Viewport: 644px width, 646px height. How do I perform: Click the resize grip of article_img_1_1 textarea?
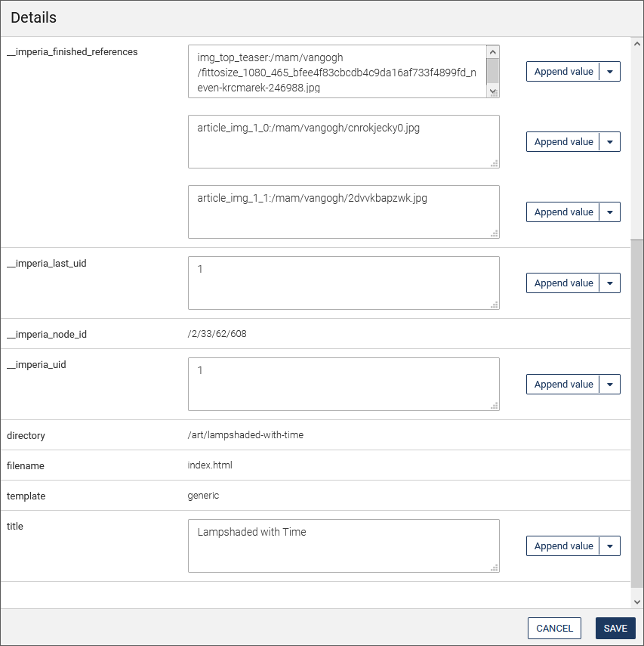pyautogui.click(x=495, y=233)
